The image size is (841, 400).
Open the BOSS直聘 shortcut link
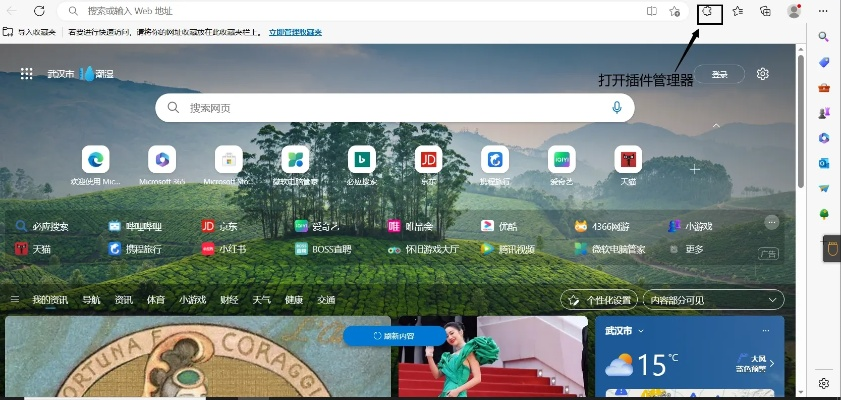pos(323,249)
